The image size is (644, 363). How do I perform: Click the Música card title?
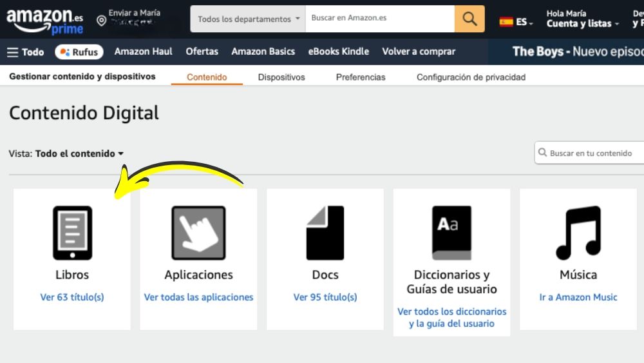point(578,275)
